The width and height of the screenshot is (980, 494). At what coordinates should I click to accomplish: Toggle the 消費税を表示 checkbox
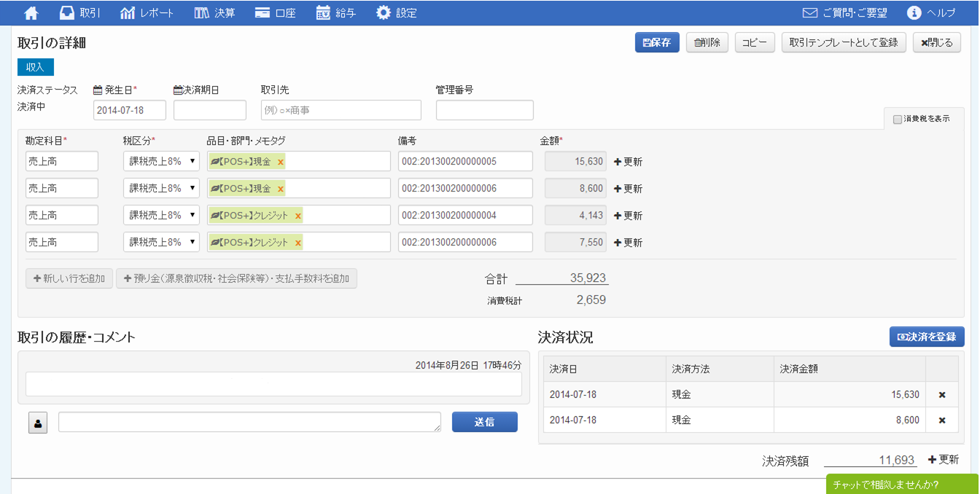(x=898, y=119)
